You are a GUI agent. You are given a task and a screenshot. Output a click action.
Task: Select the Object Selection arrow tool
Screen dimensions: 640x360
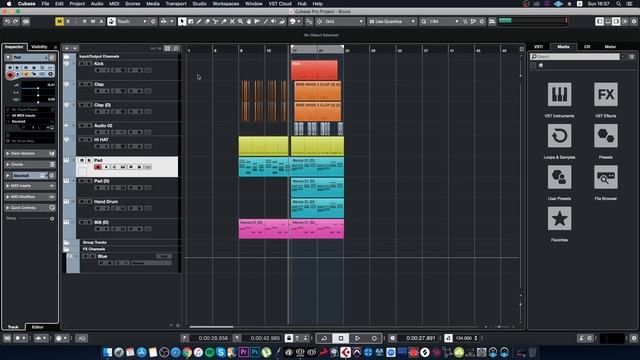pyautogui.click(x=182, y=21)
